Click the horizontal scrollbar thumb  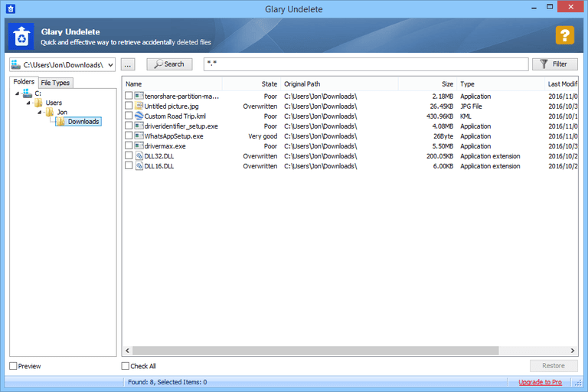pyautogui.click(x=315, y=351)
